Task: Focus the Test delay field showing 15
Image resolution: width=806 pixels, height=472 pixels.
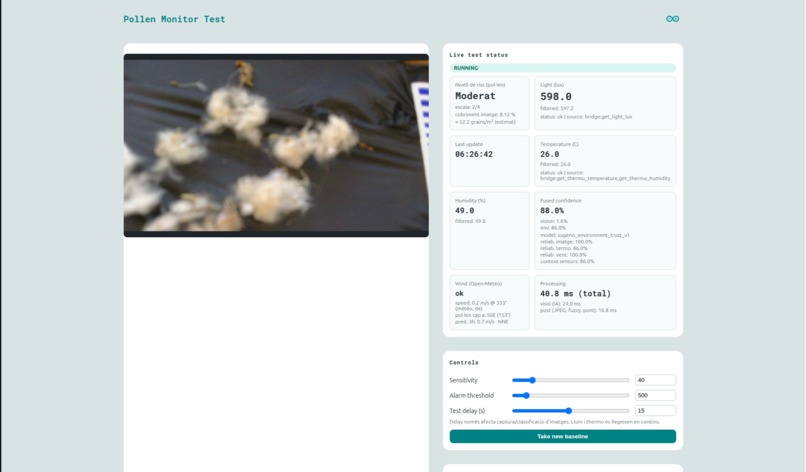Action: [655, 410]
